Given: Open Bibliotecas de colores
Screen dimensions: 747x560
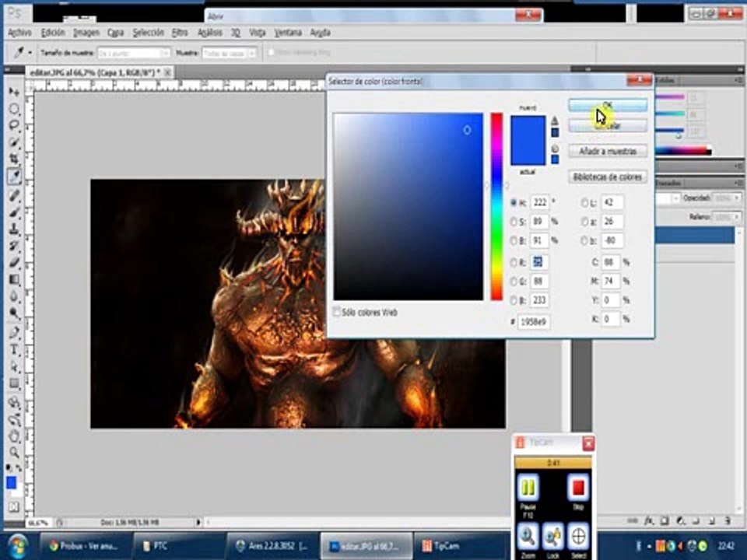Looking at the screenshot, I should 608,177.
